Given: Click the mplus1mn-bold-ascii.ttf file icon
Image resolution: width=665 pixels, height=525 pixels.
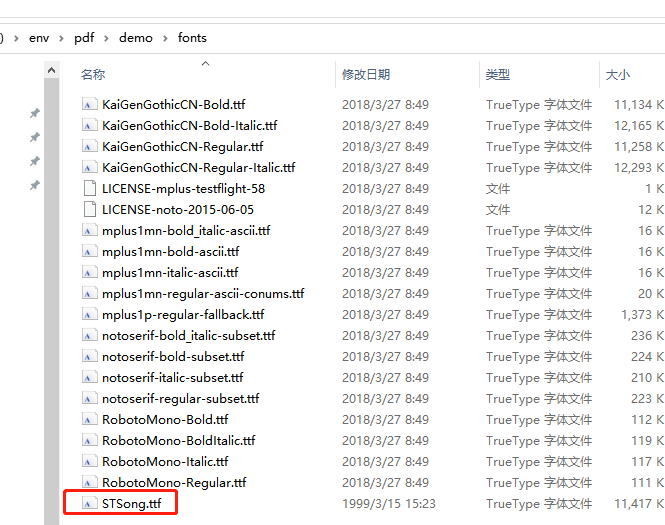Looking at the screenshot, I should coord(89,251).
